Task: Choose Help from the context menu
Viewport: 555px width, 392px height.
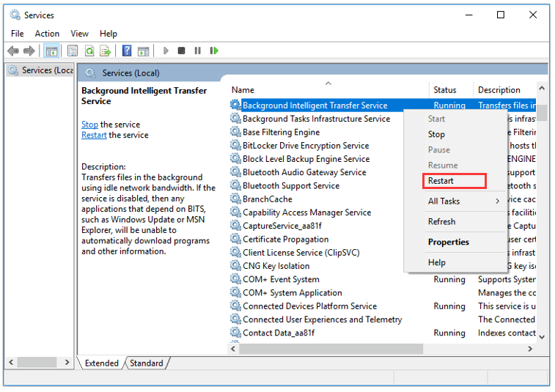Action: click(x=455, y=262)
